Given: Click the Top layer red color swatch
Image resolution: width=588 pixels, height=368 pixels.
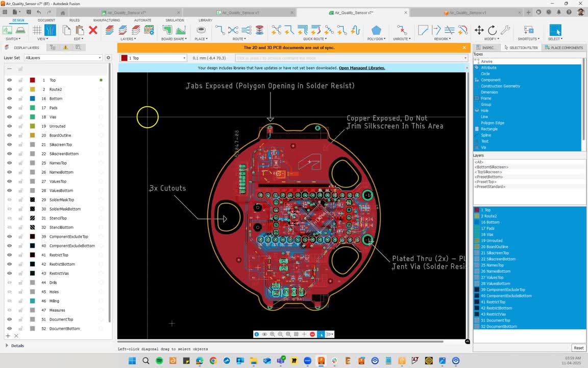Looking at the screenshot, I should tap(33, 80).
